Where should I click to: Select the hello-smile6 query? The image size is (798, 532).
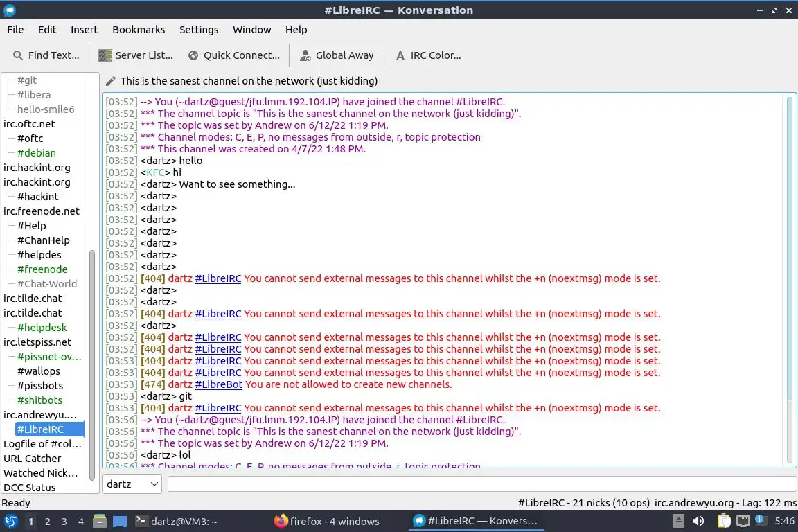pyautogui.click(x=46, y=109)
